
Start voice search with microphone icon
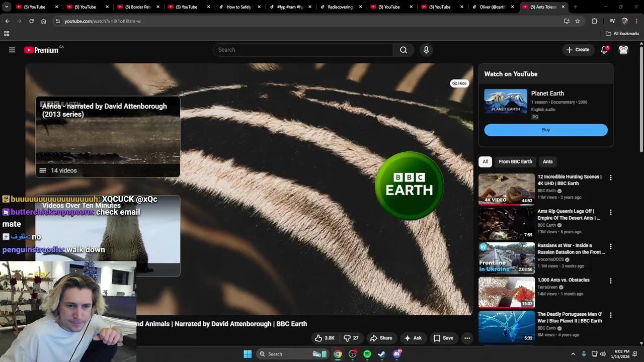coord(426,50)
